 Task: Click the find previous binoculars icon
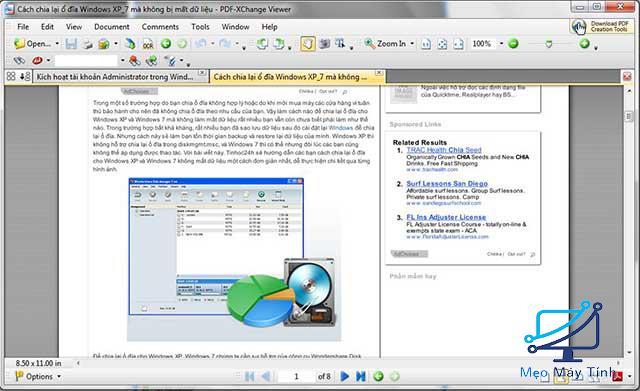[135, 61]
